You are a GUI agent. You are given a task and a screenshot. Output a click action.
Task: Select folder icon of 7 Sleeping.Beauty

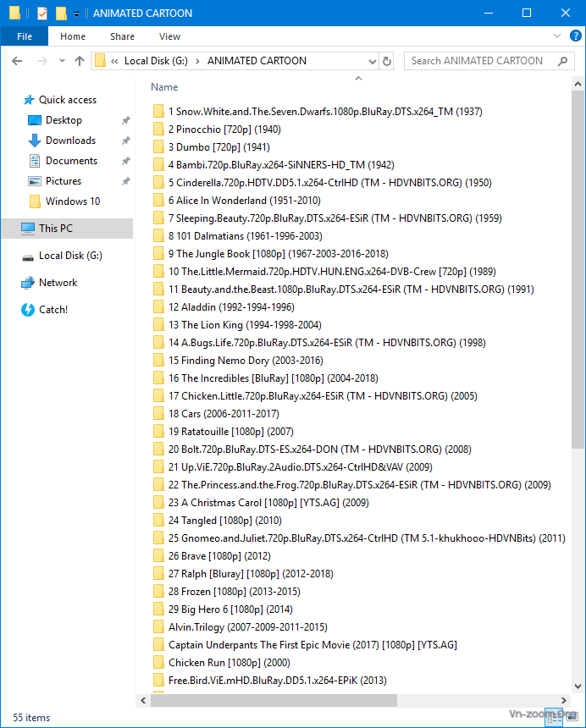(x=158, y=218)
